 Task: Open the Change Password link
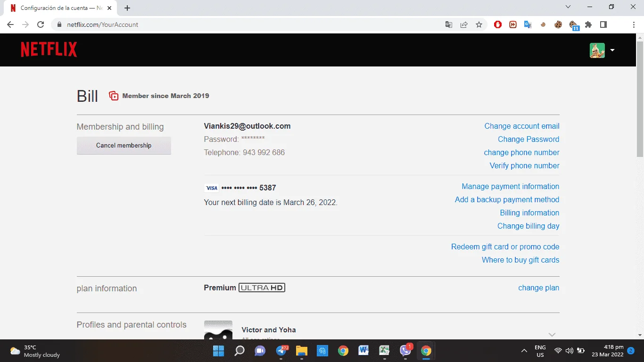tap(528, 140)
